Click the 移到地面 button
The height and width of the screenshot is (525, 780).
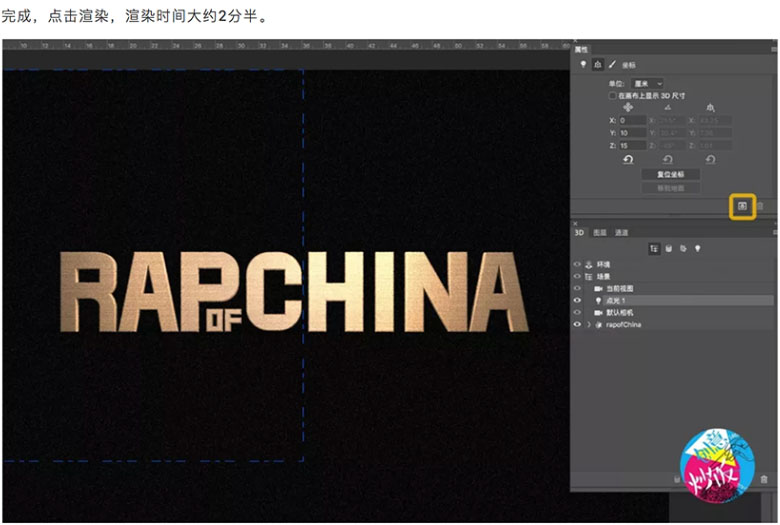[671, 188]
